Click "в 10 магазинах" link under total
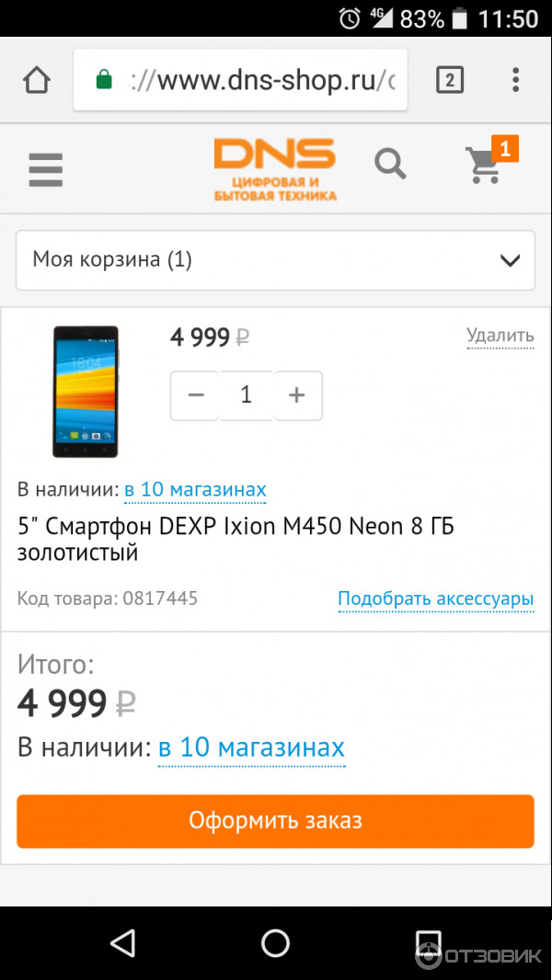The width and height of the screenshot is (552, 980). point(251,747)
